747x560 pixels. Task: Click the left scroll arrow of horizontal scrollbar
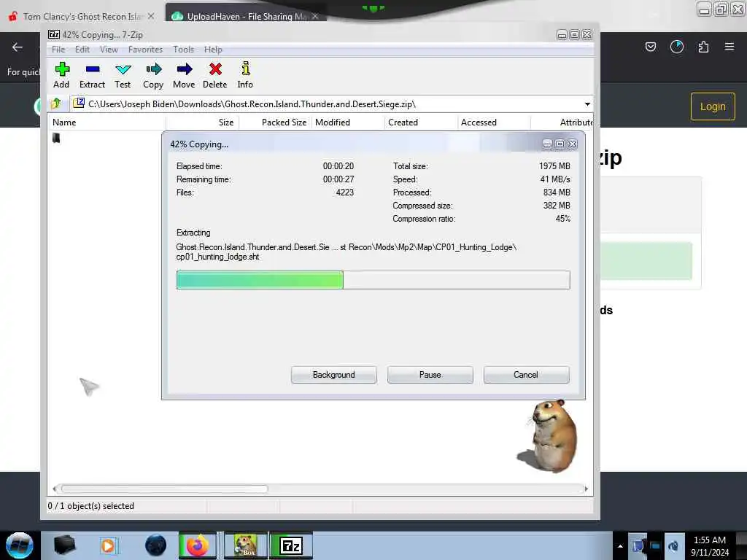click(x=55, y=489)
